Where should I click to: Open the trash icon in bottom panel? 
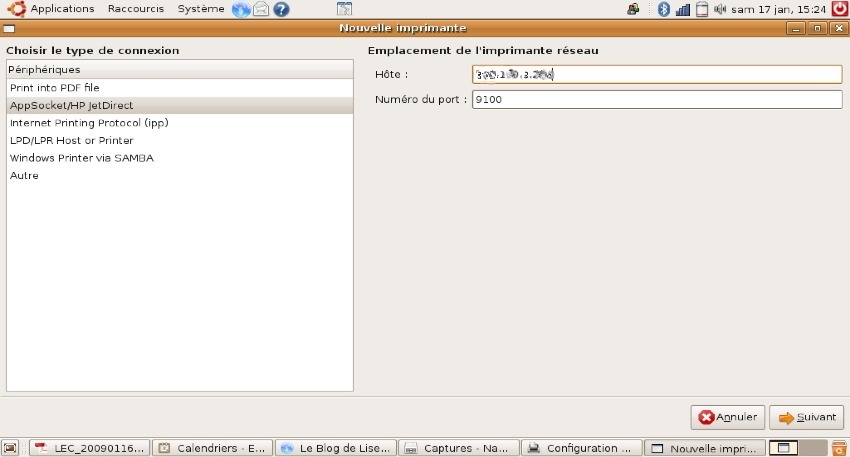pyautogui.click(x=839, y=448)
